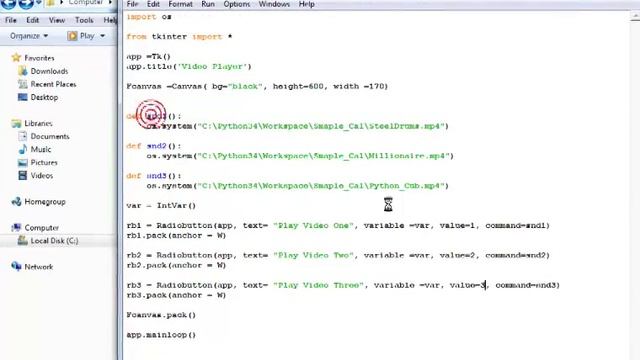Viewport: 640px width, 360px height.
Task: Open Explorer's File menu
Action: coord(11,20)
